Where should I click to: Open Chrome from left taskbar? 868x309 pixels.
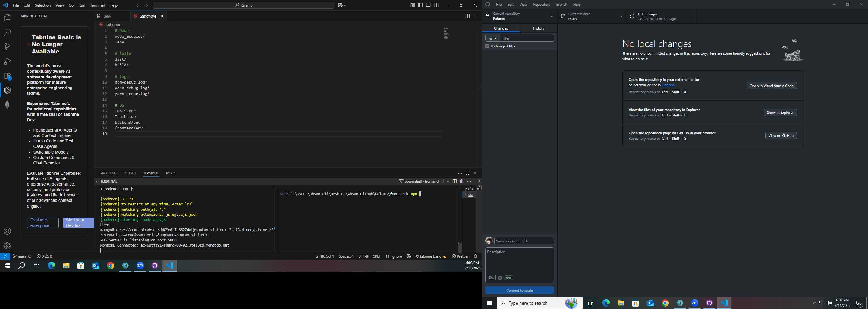coord(111,266)
